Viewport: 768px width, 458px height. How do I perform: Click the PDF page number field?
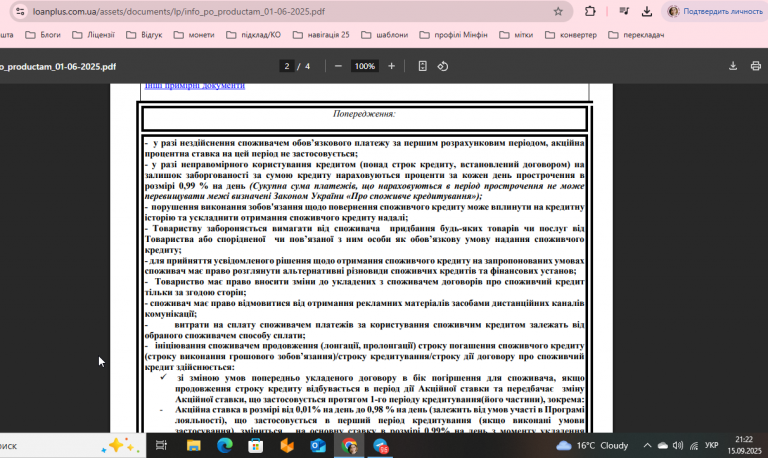point(287,66)
